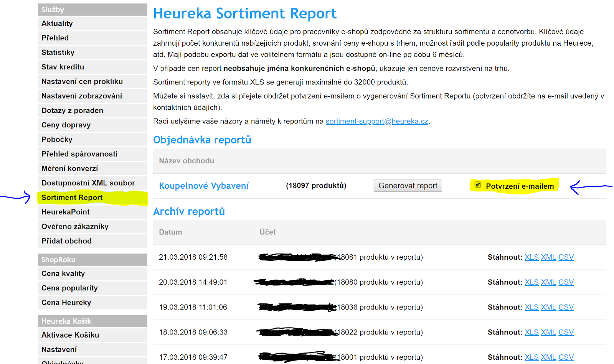614x364 pixels.
Task: Download XML for the 20.03.2018 report
Action: [x=548, y=282]
